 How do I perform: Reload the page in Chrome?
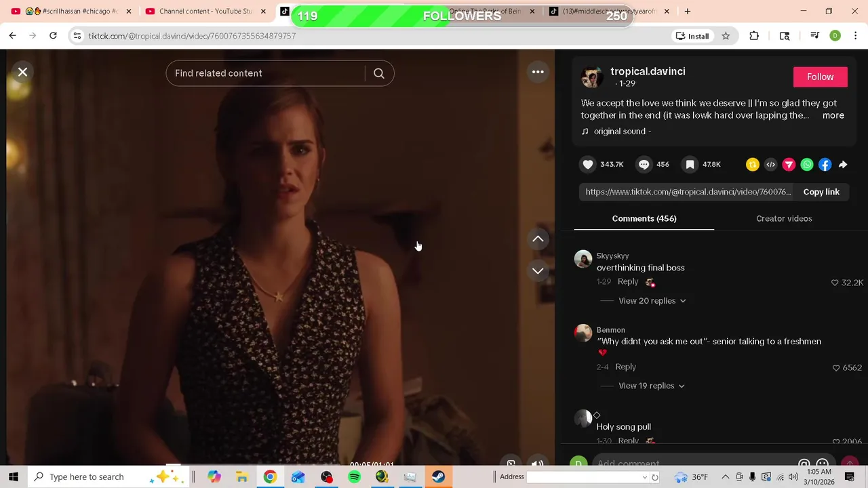pyautogui.click(x=53, y=36)
